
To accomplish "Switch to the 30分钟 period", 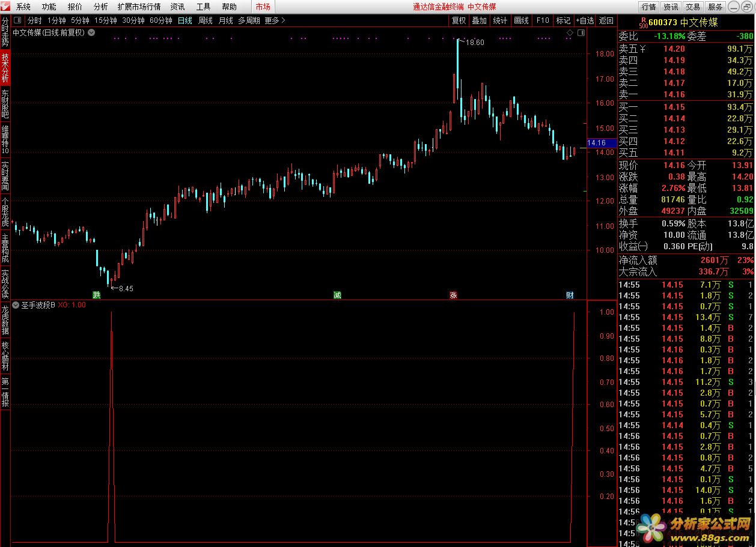I will (133, 20).
